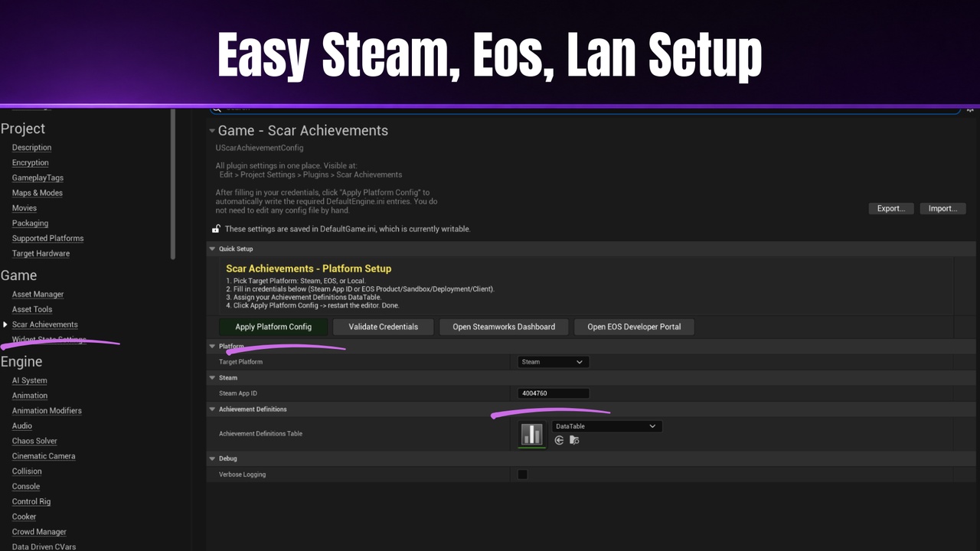Select Scar Achievements in the sidebar
Viewport: 980px width, 551px height.
[44, 324]
